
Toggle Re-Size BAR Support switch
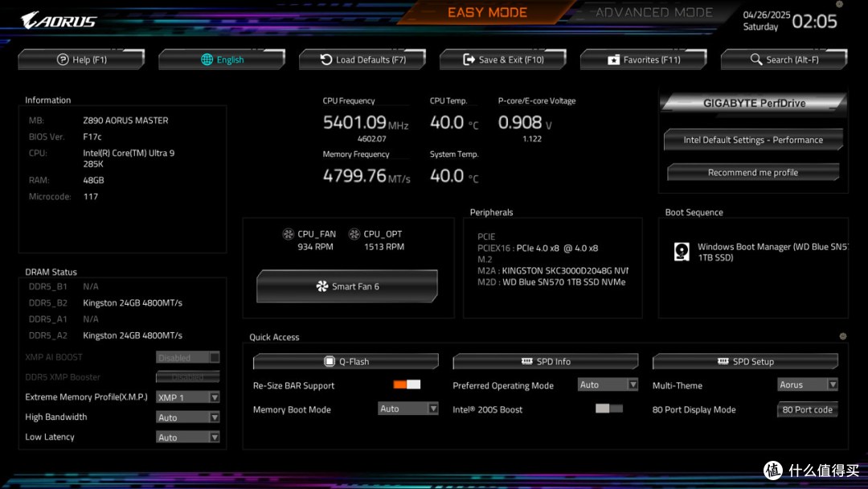pyautogui.click(x=407, y=384)
